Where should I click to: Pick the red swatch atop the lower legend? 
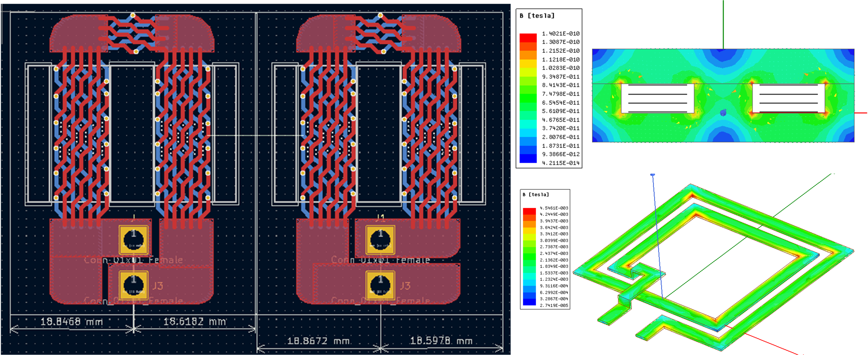529,211
